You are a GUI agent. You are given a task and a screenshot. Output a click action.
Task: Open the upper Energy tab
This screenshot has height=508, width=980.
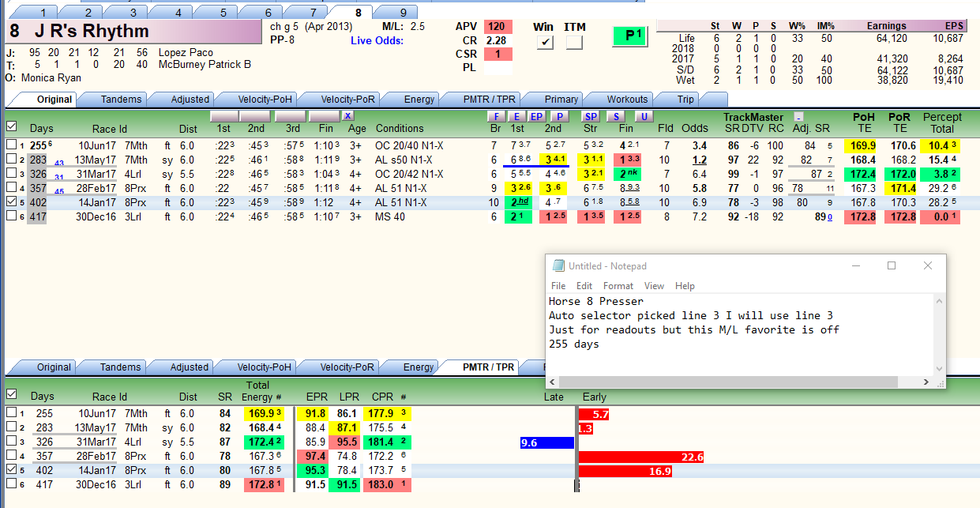[x=419, y=100]
